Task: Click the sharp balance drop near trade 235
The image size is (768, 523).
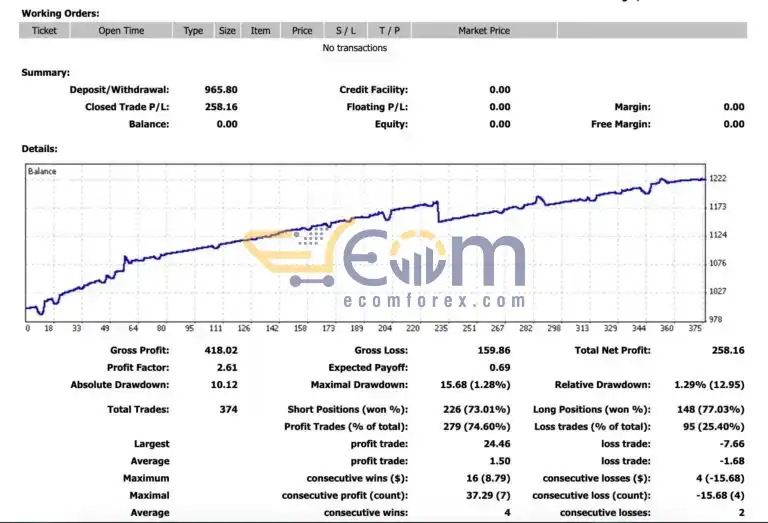Action: tap(438, 212)
